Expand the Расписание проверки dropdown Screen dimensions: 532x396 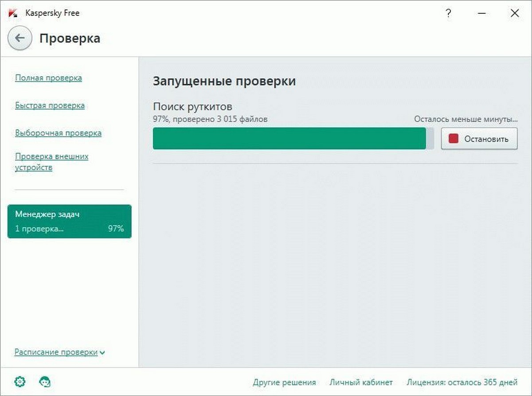(59, 353)
